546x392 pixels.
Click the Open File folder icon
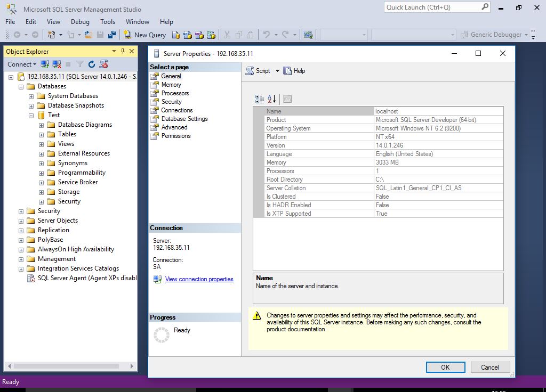pos(89,35)
